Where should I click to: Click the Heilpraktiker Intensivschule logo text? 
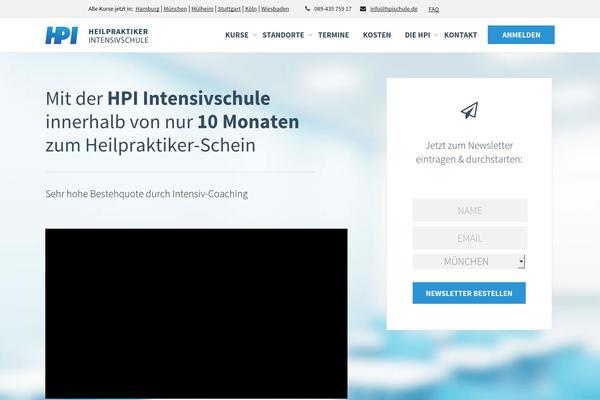[x=118, y=36]
